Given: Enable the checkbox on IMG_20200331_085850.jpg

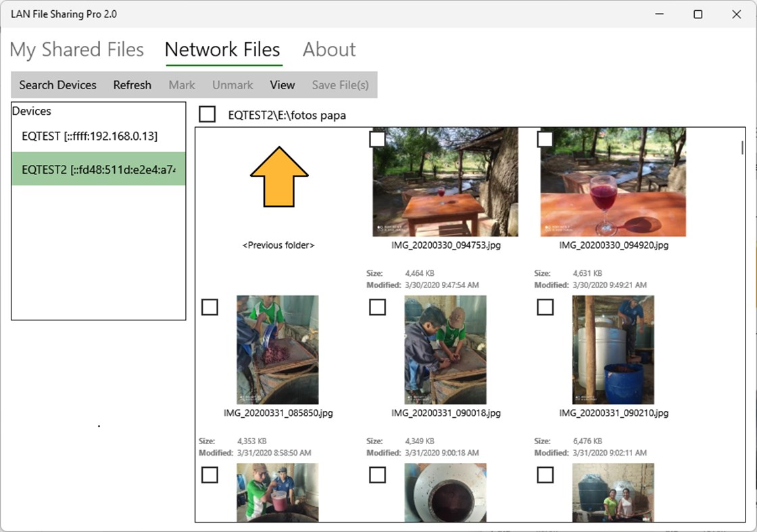Looking at the screenshot, I should pos(210,307).
